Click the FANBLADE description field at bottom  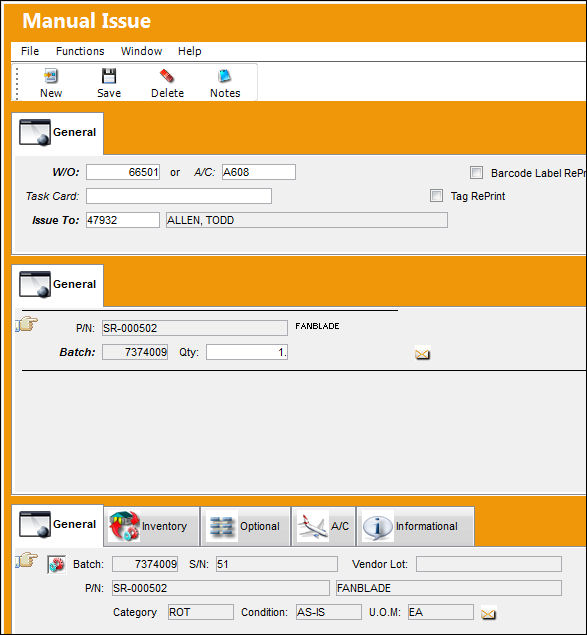(x=449, y=588)
